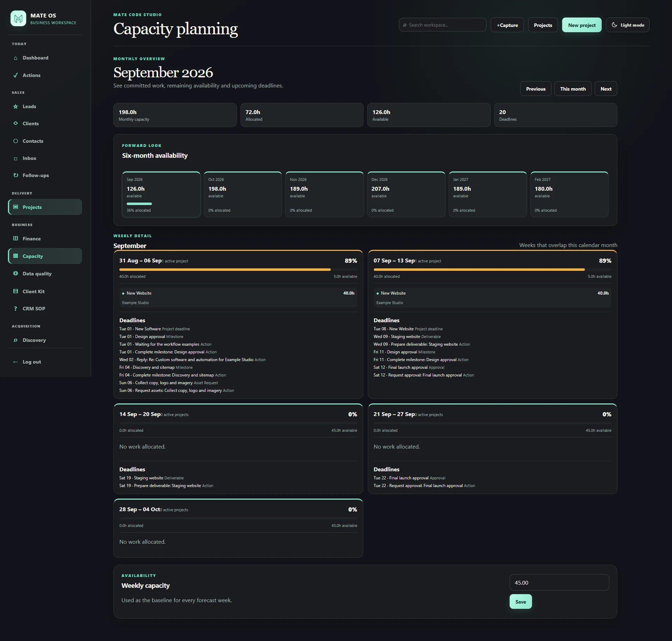Click 'Sun 06 · Collect copy, logo and imagery' asset request
This screenshot has height=641, width=672.
(x=168, y=383)
